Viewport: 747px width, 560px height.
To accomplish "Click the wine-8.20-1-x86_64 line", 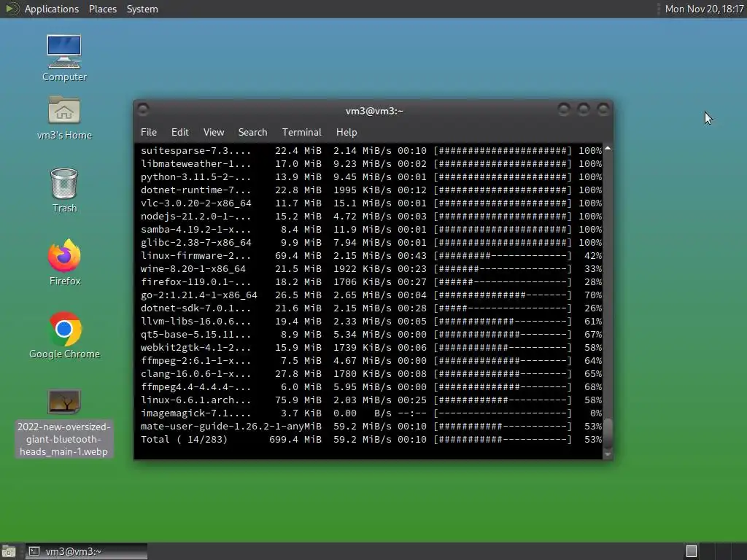I will (371, 268).
